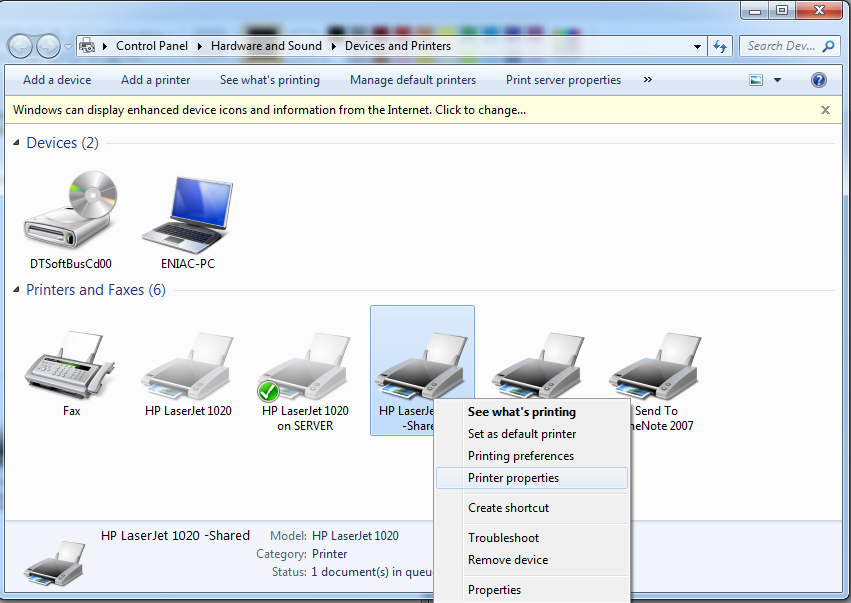Click the Category: Printer value
This screenshot has width=851, height=603.
[x=329, y=554]
